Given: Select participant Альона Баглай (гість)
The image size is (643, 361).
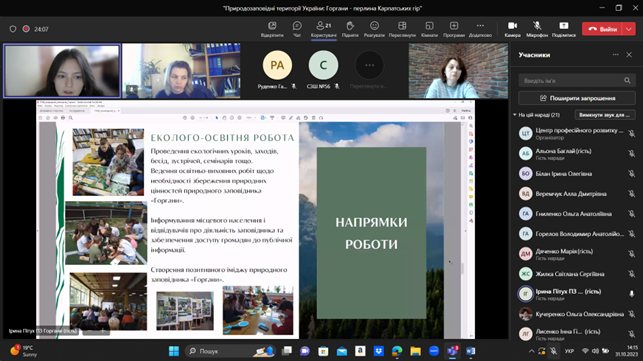Looking at the screenshot, I should click(577, 153).
